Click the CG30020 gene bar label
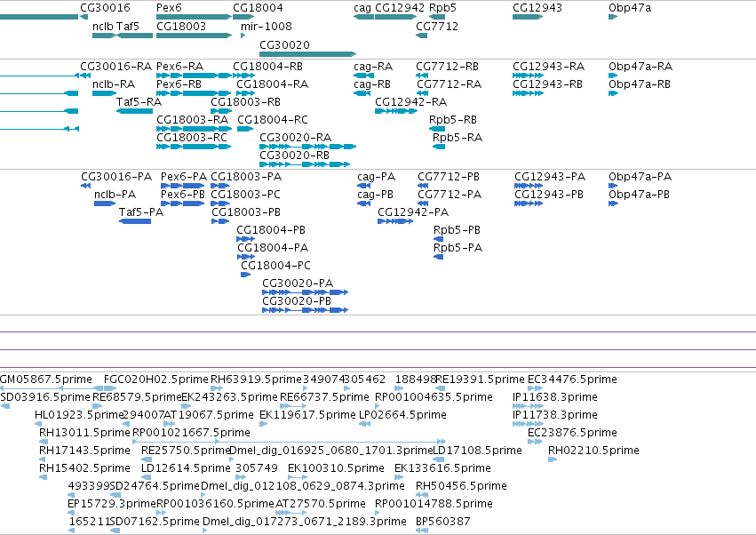This screenshot has width=756, height=535. [x=284, y=44]
